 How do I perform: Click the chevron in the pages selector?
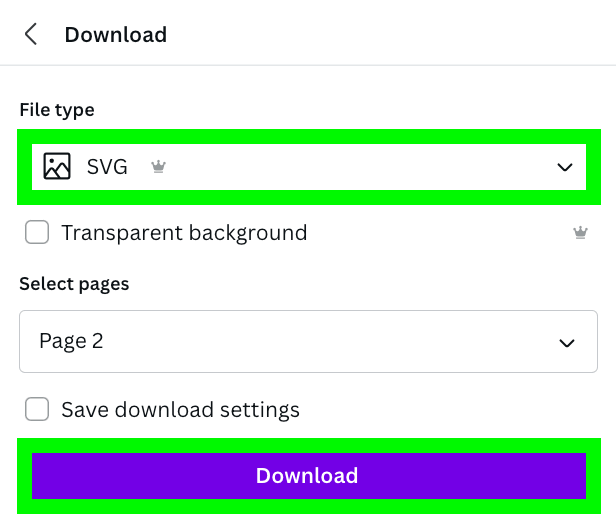567,343
